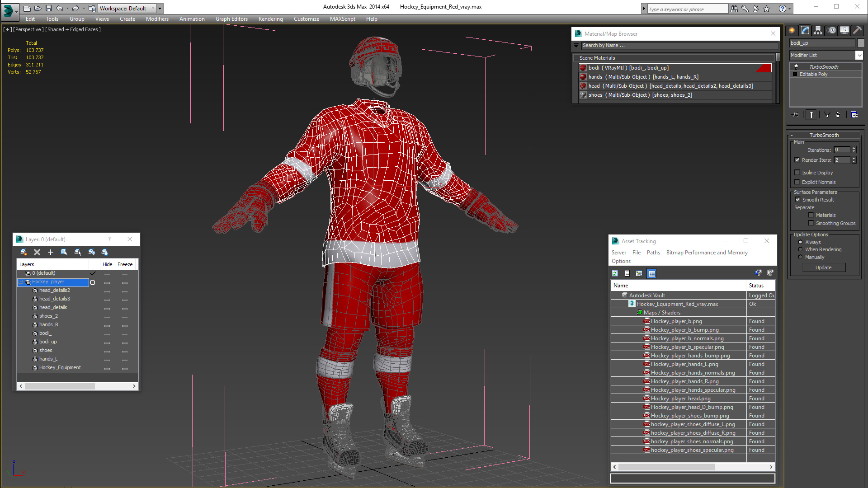The width and height of the screenshot is (868, 488).
Task: Open Asset Tracking Paths menu
Action: coord(653,253)
